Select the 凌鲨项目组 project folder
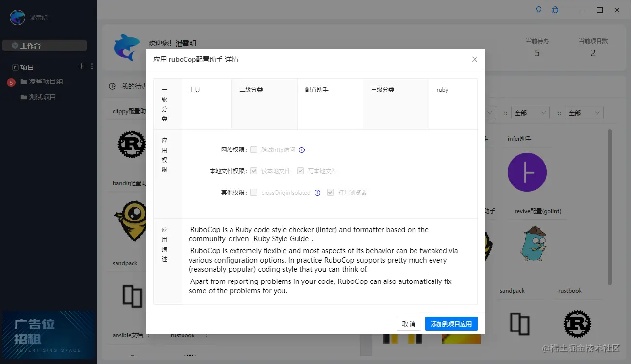 tap(42, 82)
